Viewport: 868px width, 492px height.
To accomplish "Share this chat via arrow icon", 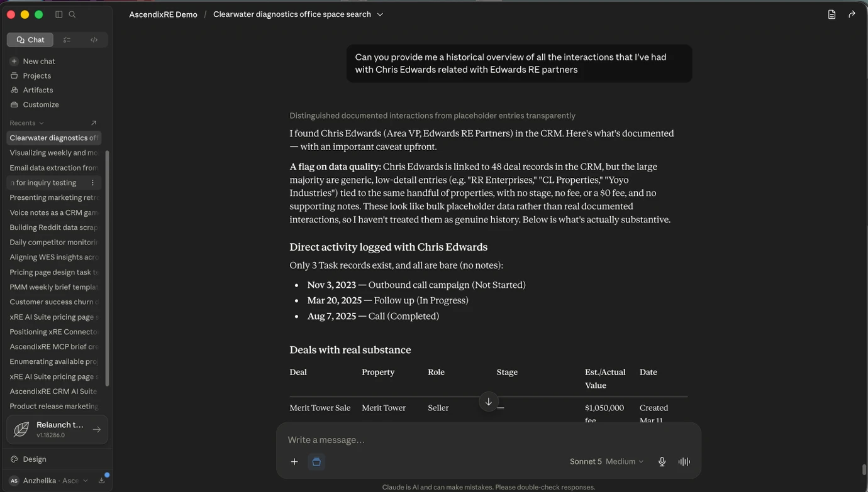I will point(852,14).
